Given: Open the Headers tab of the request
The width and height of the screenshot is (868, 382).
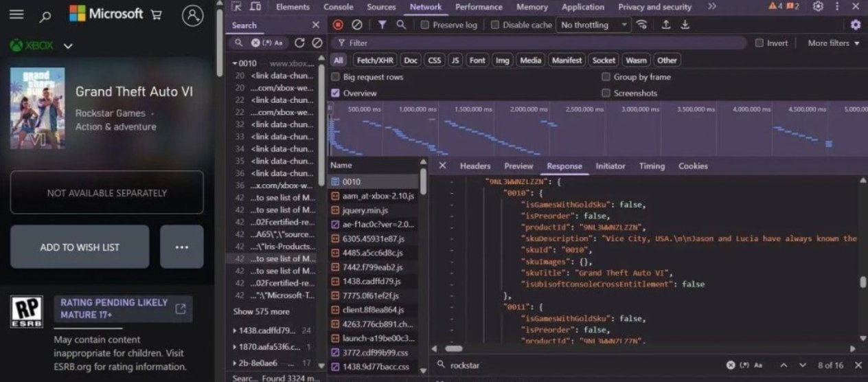Looking at the screenshot, I should click(475, 166).
